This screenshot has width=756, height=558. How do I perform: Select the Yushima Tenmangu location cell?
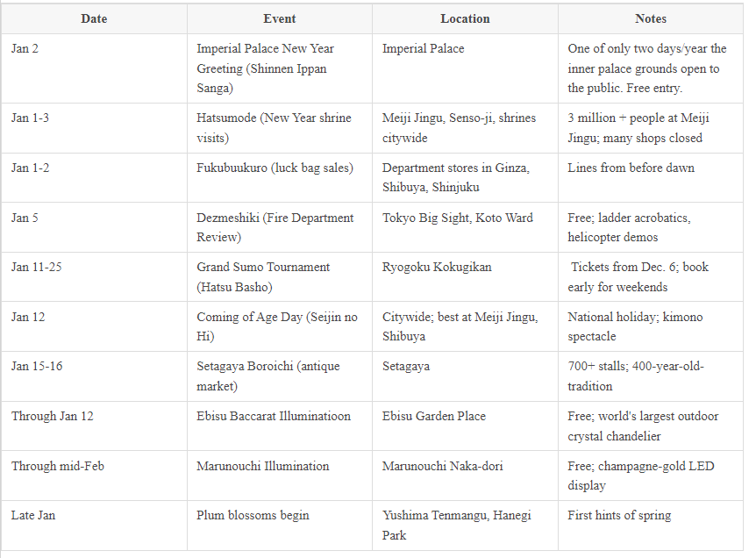click(466, 526)
